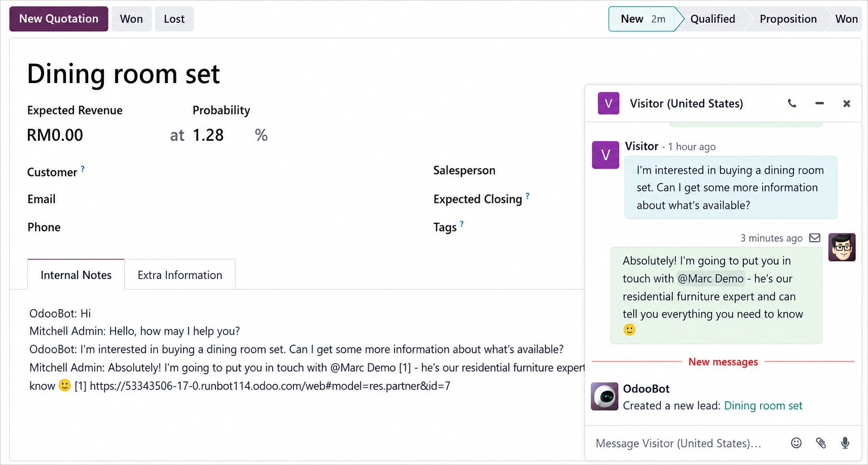
Task: Show help tooltip for Expected Closing
Action: [527, 196]
